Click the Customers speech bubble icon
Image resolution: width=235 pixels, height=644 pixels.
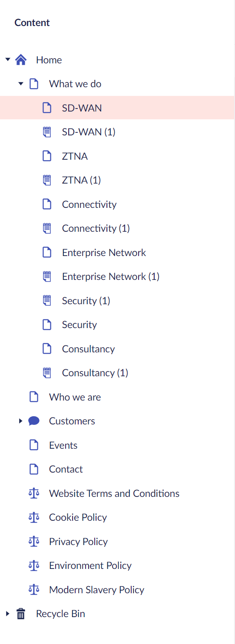(x=34, y=421)
